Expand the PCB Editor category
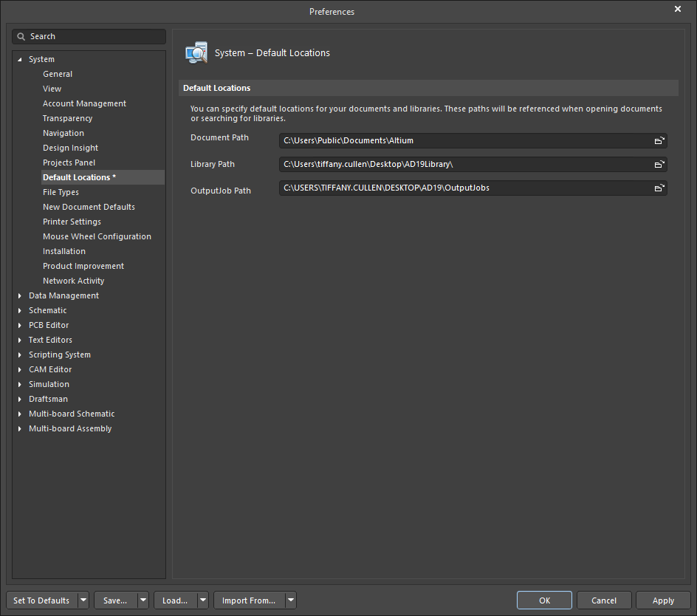 tap(20, 325)
